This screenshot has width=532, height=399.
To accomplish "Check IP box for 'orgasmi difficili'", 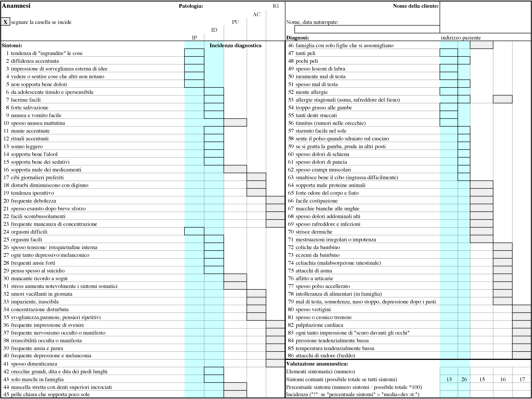I will (x=194, y=231).
